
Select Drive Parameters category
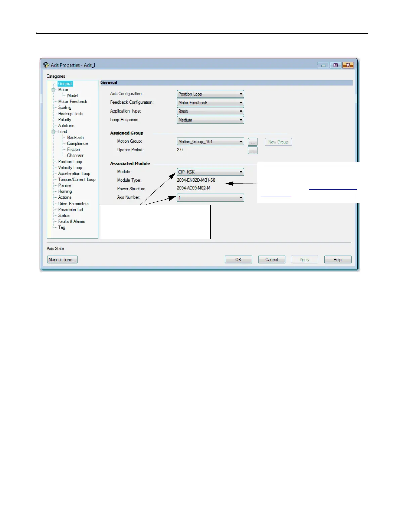coord(73,204)
